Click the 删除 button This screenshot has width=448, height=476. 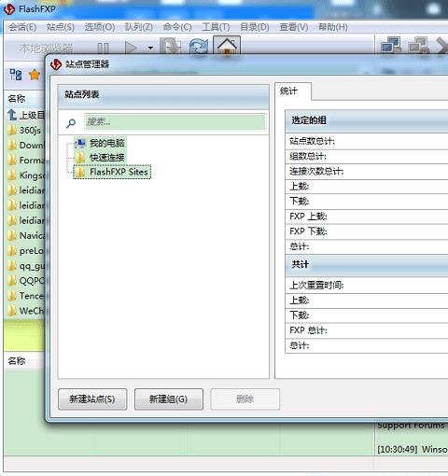tap(245, 399)
